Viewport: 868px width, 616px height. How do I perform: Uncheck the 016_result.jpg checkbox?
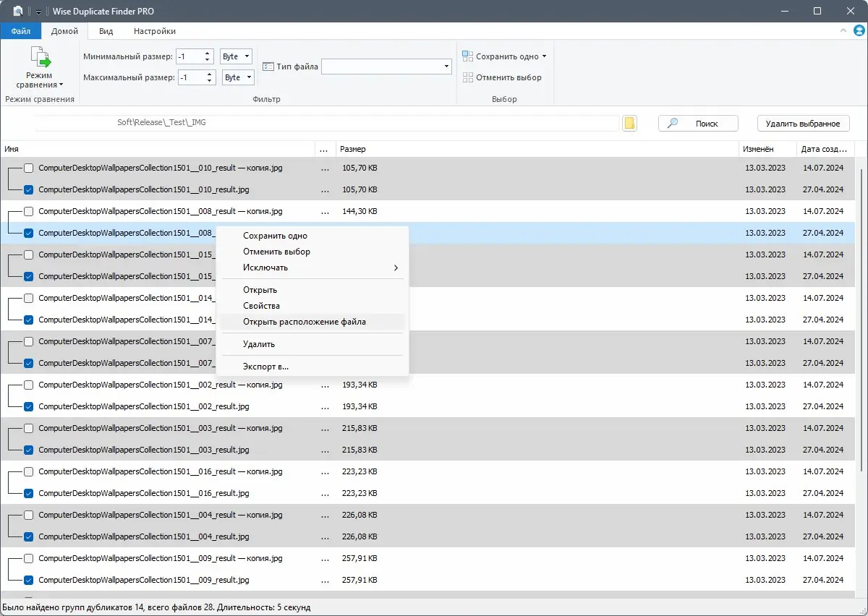pyautogui.click(x=28, y=493)
